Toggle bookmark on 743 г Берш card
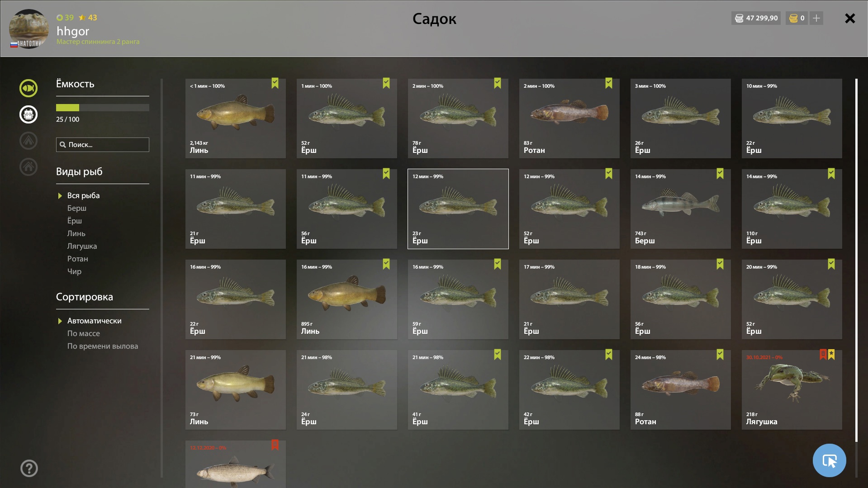This screenshot has width=868, height=488. coord(720,174)
